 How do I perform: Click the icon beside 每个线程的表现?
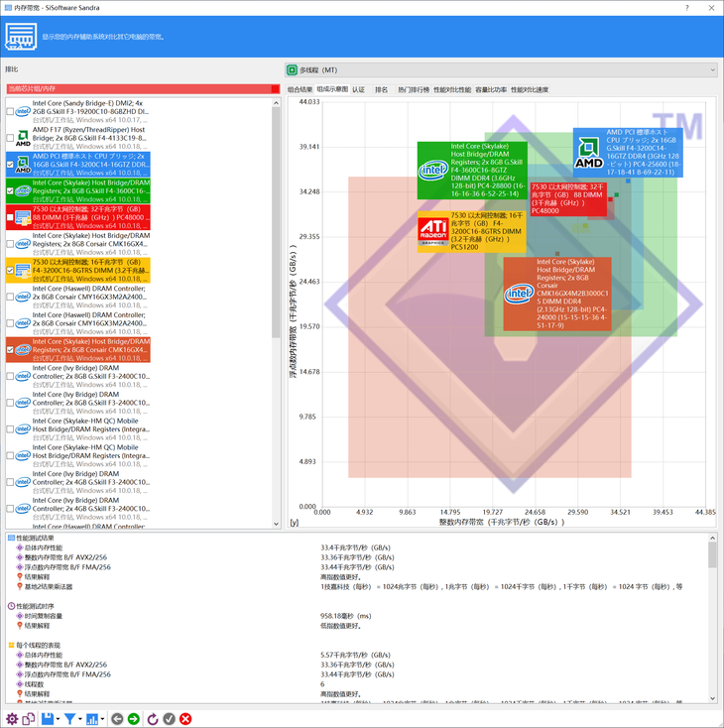click(12, 645)
